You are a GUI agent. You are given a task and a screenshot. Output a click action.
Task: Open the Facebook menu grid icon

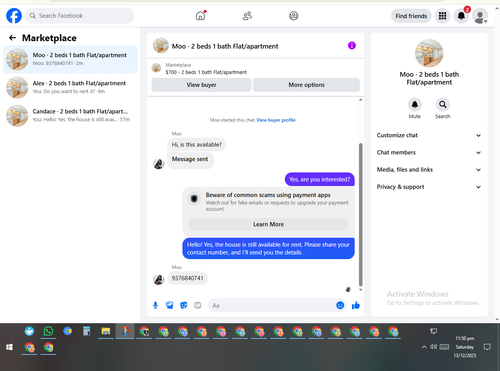tap(442, 16)
